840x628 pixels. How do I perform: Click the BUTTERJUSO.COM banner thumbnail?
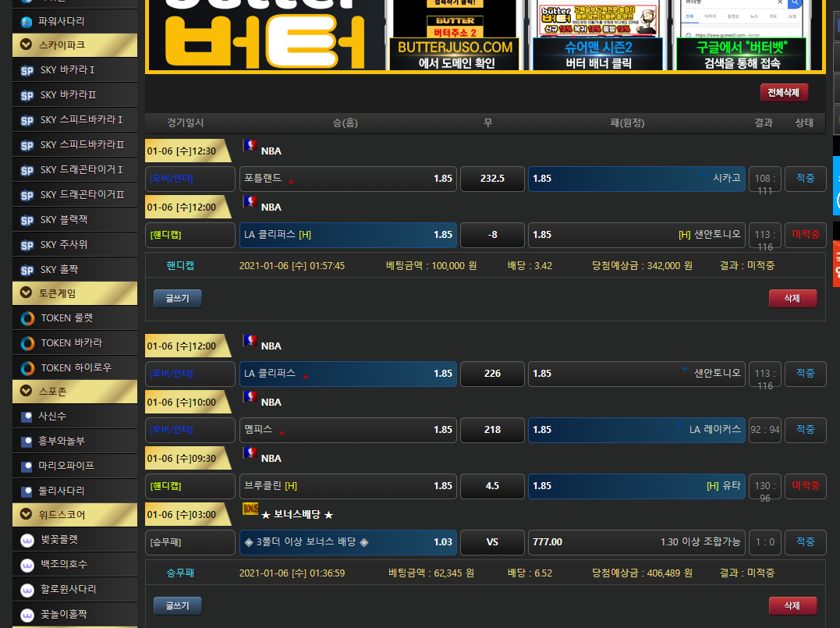coord(455,35)
